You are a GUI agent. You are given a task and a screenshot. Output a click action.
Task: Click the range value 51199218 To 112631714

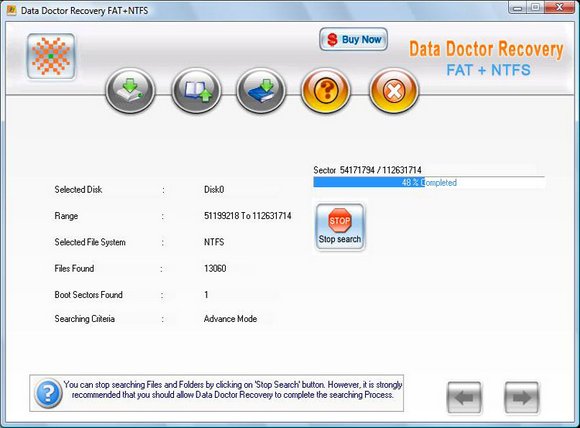(x=247, y=216)
